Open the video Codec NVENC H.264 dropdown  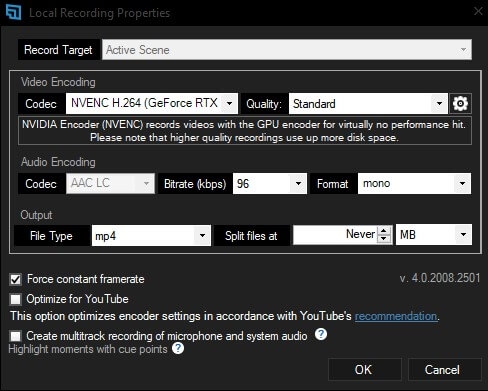(x=152, y=103)
